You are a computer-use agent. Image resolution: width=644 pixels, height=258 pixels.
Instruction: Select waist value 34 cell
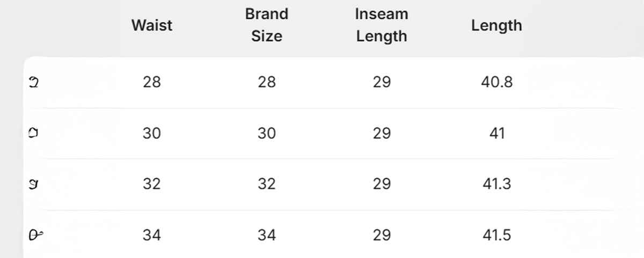point(152,235)
